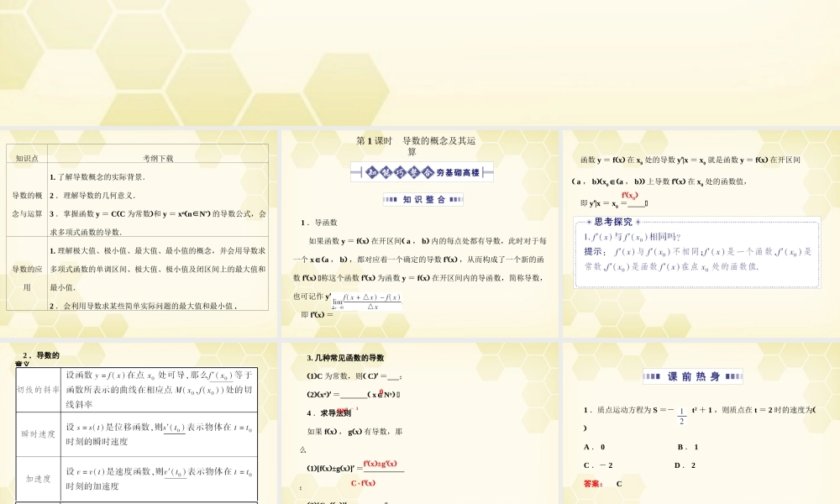Open the slide titled 第1课时 导数的概念及其运算
Image resolution: width=840 pixels, height=504 pixels.
[420, 234]
